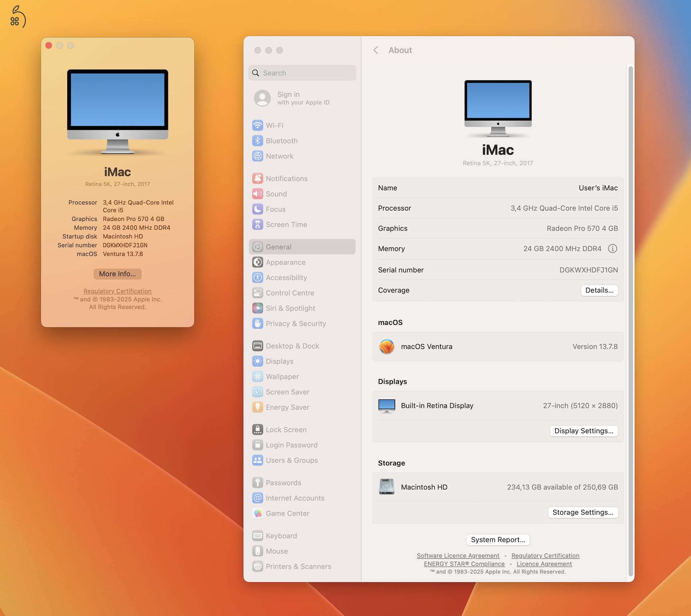Open Notifications bell icon
691x616 pixels.
257,178
